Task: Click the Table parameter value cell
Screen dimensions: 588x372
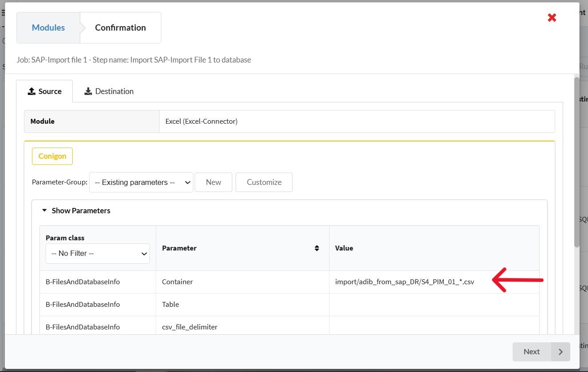Action: pyautogui.click(x=434, y=305)
